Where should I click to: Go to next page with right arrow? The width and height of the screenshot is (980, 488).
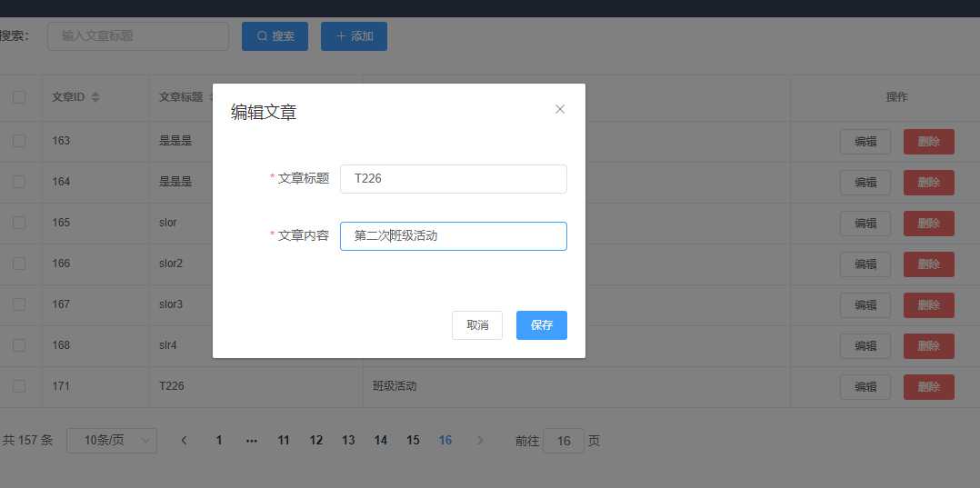point(480,441)
